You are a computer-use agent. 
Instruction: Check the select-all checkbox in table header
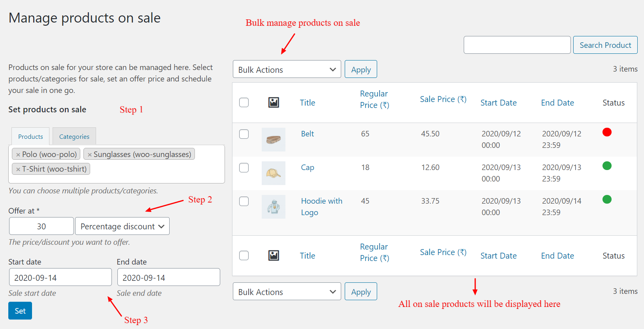[244, 102]
